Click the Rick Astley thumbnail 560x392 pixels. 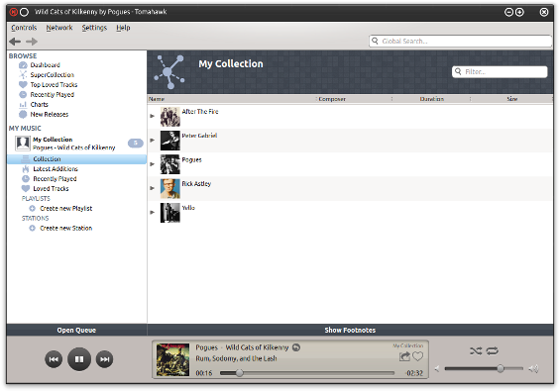(170, 189)
